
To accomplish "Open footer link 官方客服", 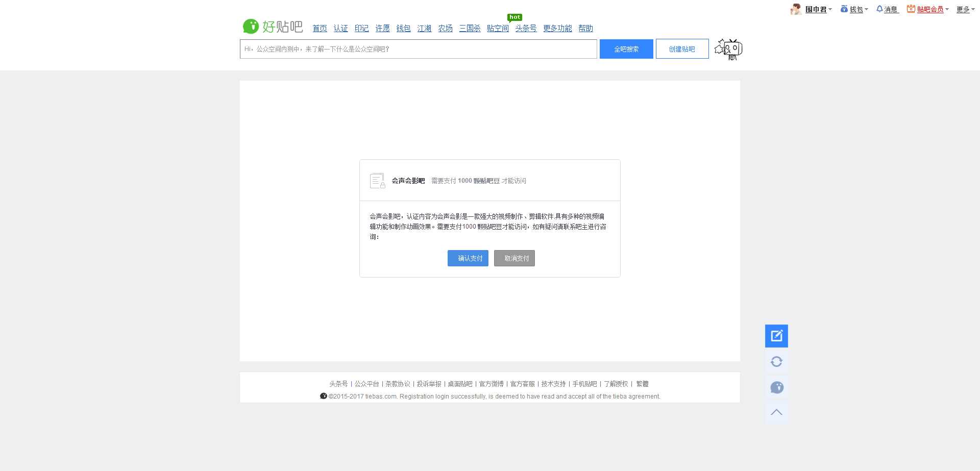I will pos(523,384).
